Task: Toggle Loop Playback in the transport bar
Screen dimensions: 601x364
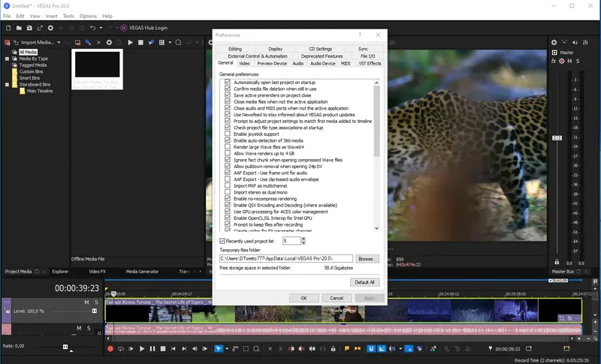Action: 121,349
